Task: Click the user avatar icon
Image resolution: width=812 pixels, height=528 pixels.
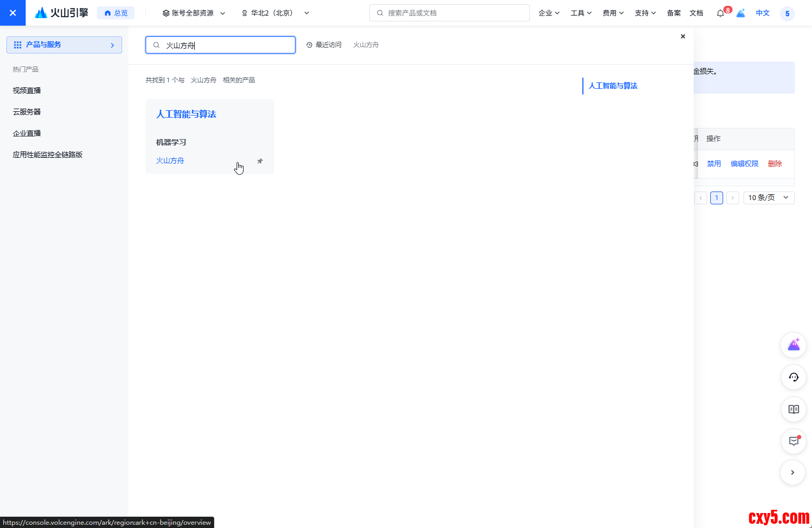Action: (787, 13)
